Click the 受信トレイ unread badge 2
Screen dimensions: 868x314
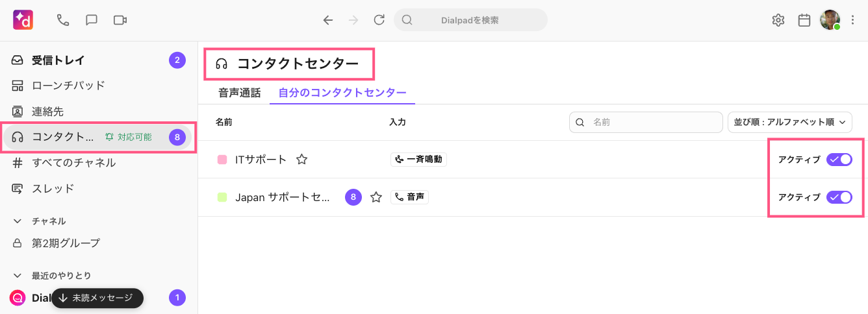[177, 61]
